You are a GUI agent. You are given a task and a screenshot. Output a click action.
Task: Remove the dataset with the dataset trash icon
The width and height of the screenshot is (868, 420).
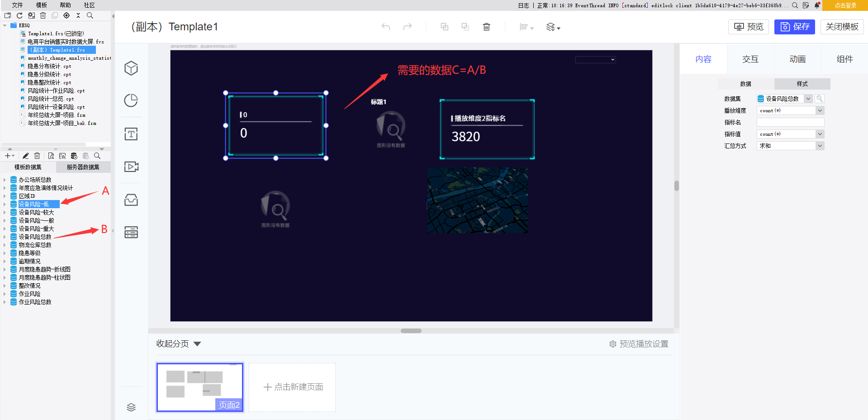[37, 156]
